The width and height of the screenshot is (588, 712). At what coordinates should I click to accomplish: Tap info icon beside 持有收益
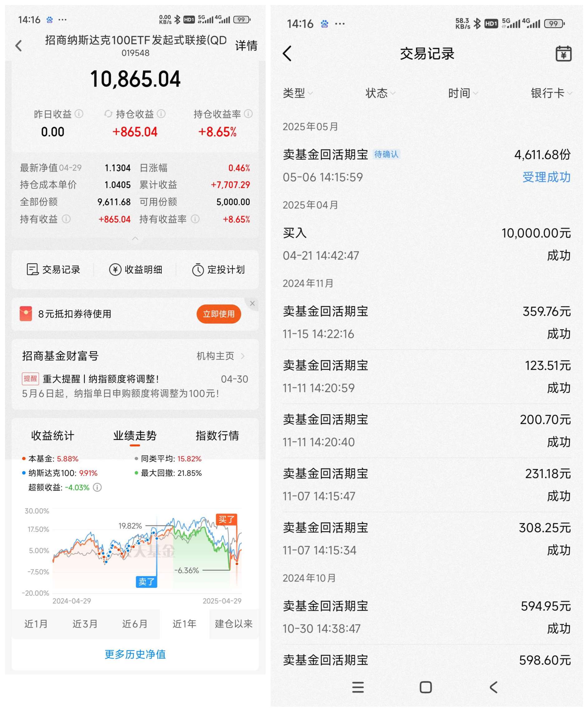click(66, 219)
